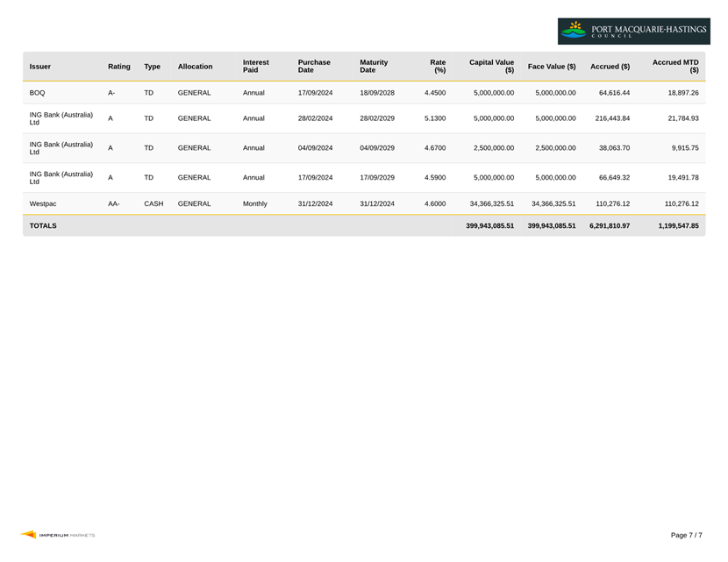The width and height of the screenshot is (728, 562).
Task: Select maturity date 17/09/2029
Action: pyautogui.click(x=377, y=178)
